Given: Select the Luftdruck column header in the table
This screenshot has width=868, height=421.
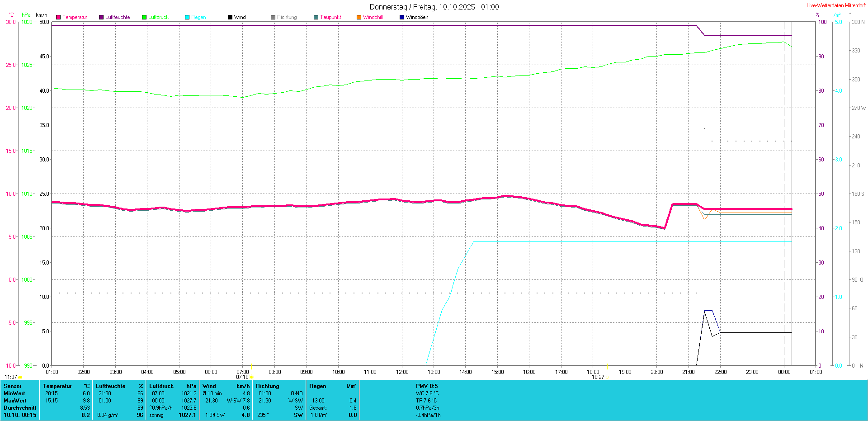Looking at the screenshot, I should pos(161,386).
